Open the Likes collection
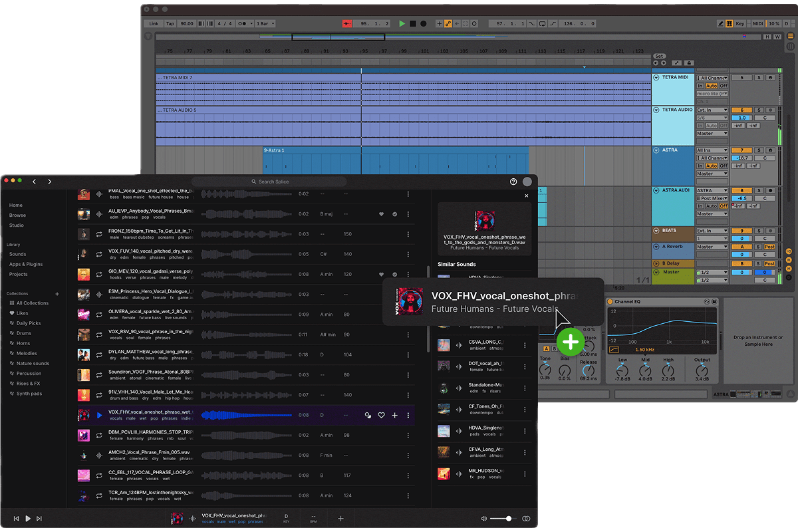The width and height of the screenshot is (798, 532). click(19, 313)
